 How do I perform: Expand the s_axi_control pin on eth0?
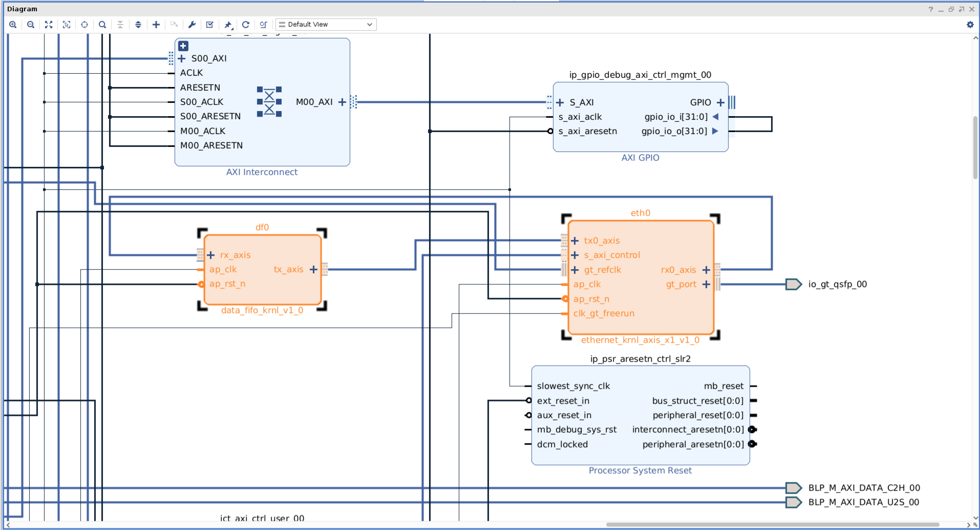pyautogui.click(x=574, y=255)
